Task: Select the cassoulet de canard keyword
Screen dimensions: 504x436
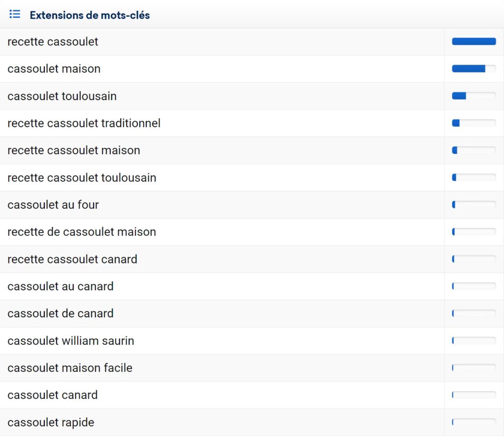Action: 61,313
